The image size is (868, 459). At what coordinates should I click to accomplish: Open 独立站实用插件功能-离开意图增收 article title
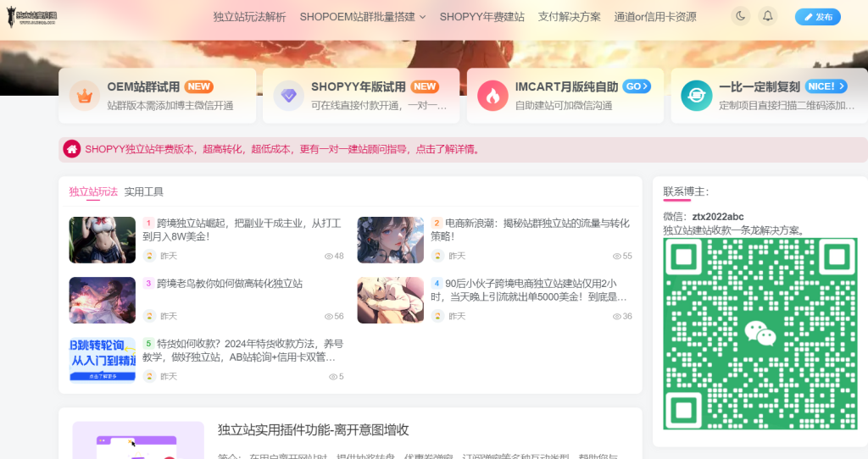314,429
